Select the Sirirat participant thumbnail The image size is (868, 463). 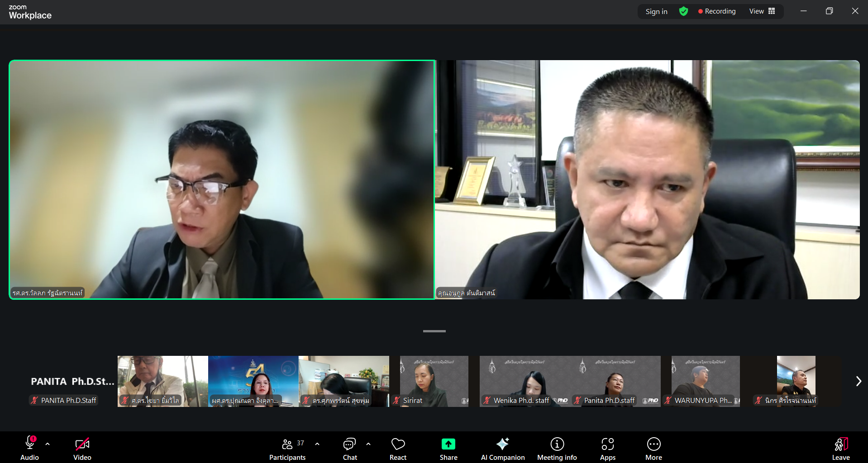[434, 381]
